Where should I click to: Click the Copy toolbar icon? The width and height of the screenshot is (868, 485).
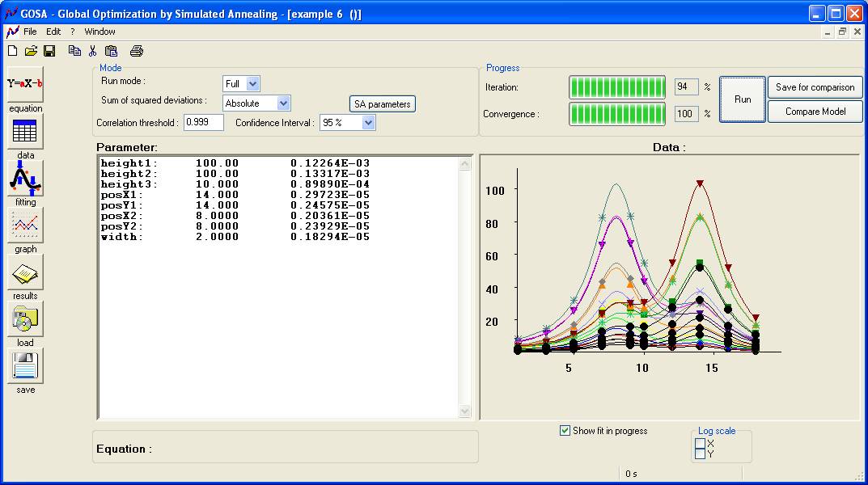tap(74, 51)
